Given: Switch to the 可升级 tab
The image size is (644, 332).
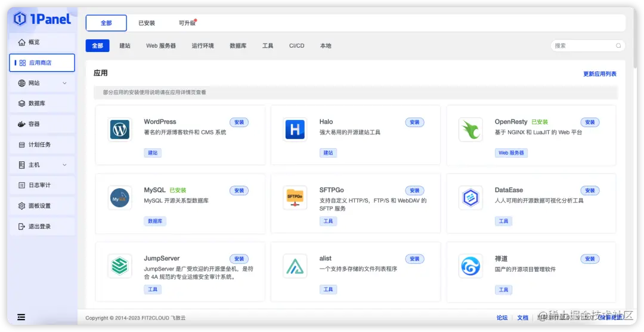Looking at the screenshot, I should coord(187,23).
